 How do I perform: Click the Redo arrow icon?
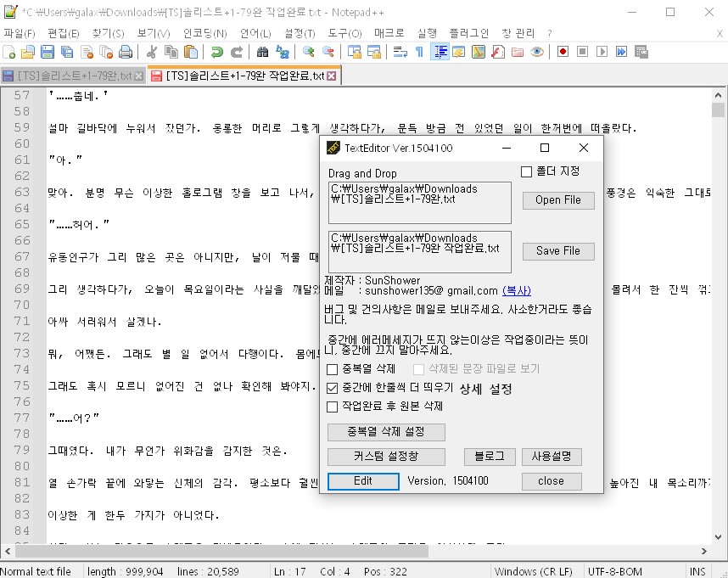237,52
